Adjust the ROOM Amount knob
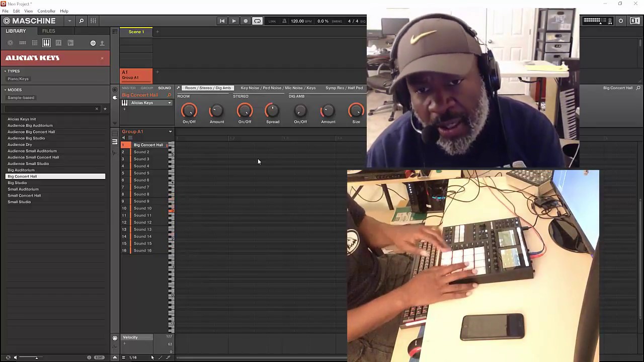Viewport: 644px width, 362px height. pyautogui.click(x=216, y=111)
